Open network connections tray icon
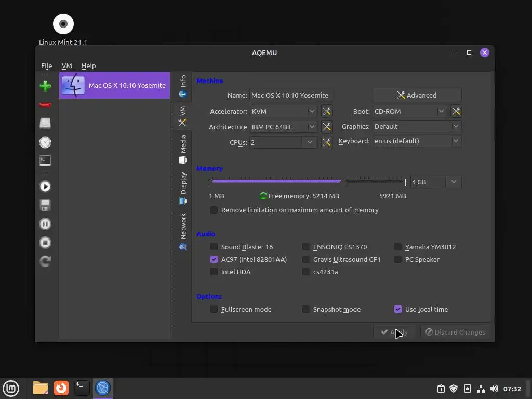The image size is (532, 399). 481,389
